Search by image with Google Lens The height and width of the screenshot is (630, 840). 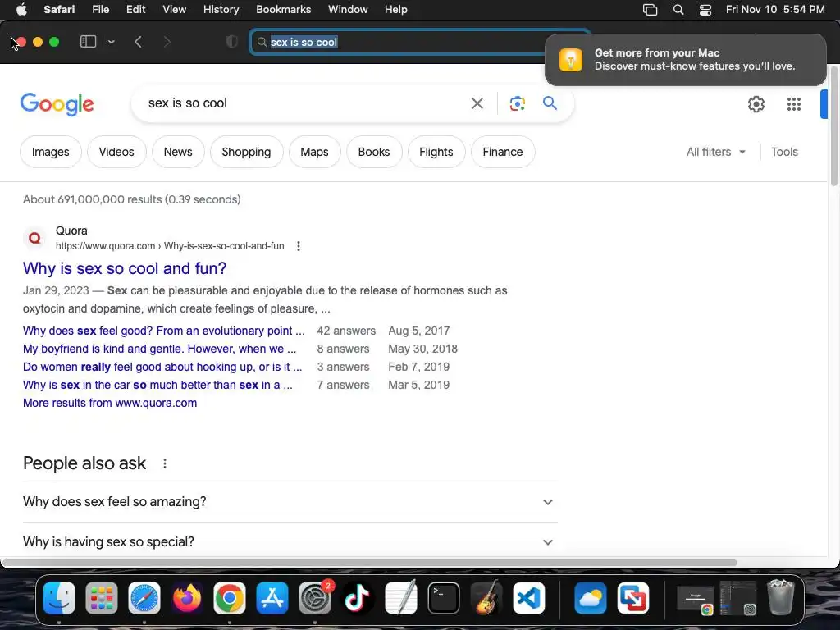click(x=517, y=103)
